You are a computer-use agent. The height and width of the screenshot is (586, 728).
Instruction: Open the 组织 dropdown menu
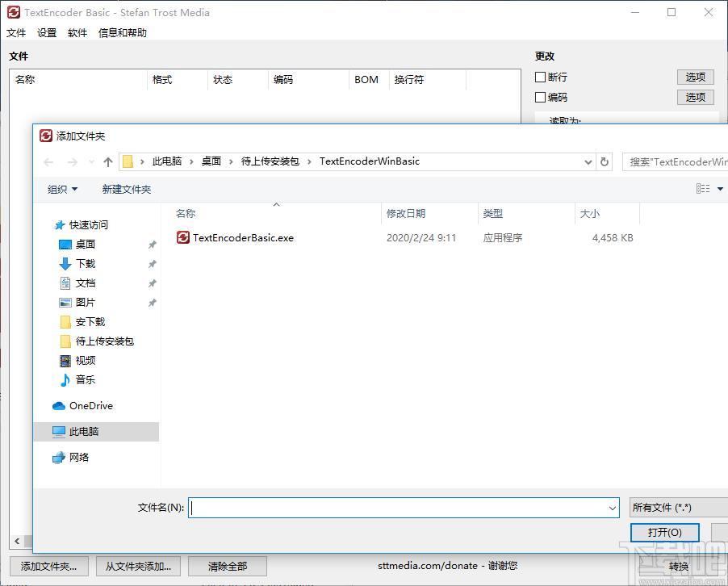(63, 189)
